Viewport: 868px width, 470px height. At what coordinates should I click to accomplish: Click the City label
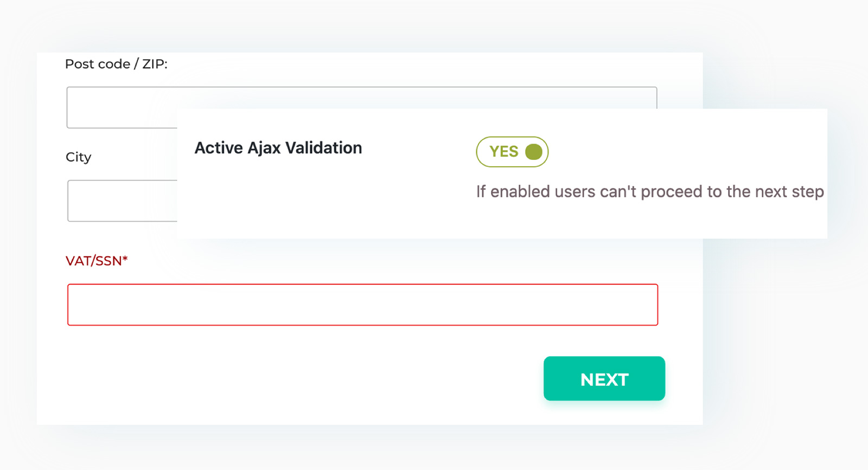pyautogui.click(x=79, y=157)
